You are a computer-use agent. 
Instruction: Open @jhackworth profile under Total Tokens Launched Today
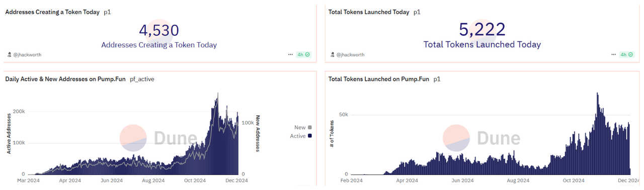pyautogui.click(x=350, y=54)
